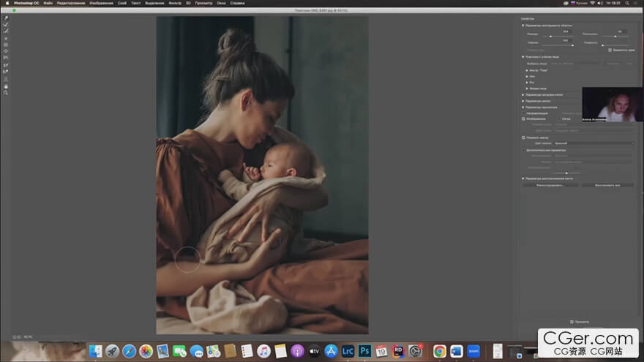Open the 'Изображение' menu in menu bar
This screenshot has height=362, width=644.
tap(101, 3)
